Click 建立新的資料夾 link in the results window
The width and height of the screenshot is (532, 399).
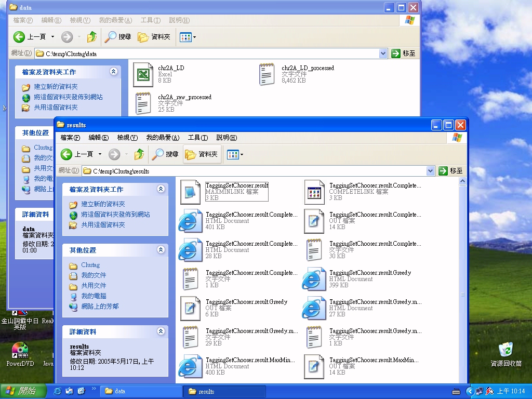(103, 204)
